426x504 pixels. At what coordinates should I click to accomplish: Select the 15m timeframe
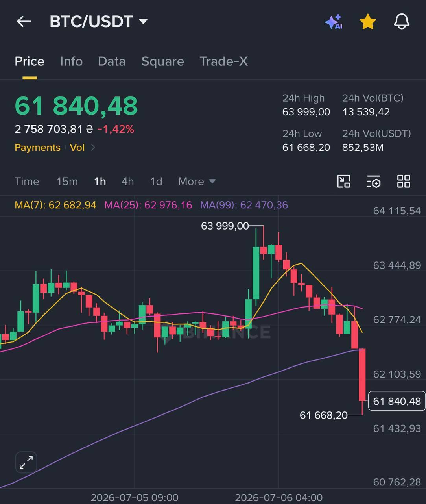[x=67, y=182]
